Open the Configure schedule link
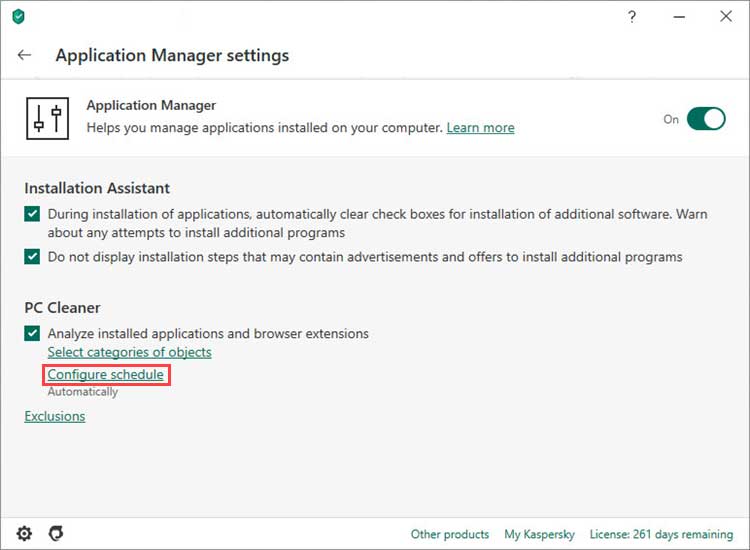 [x=106, y=374]
